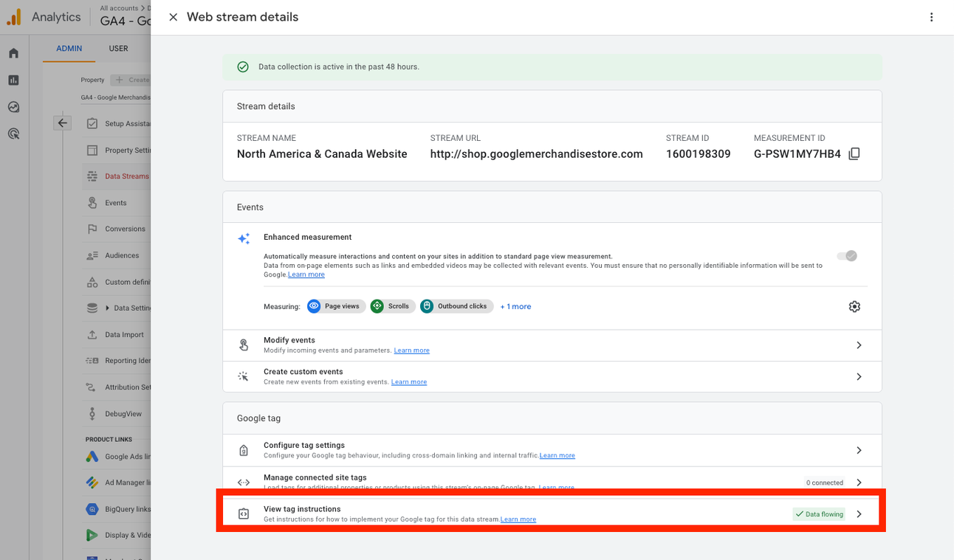
Task: Select Data Streams in property menu
Action: pyautogui.click(x=118, y=176)
